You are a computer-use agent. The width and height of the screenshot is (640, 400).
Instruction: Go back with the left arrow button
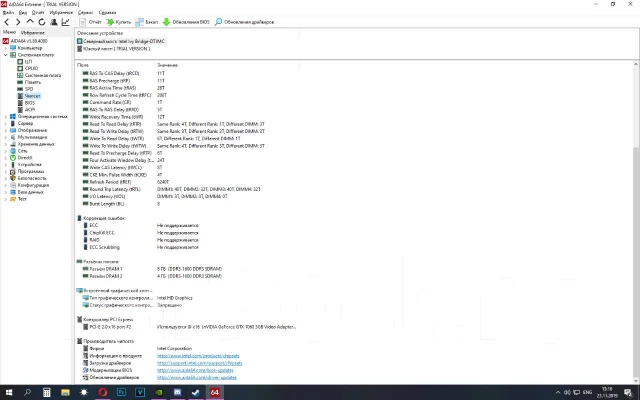(7, 22)
